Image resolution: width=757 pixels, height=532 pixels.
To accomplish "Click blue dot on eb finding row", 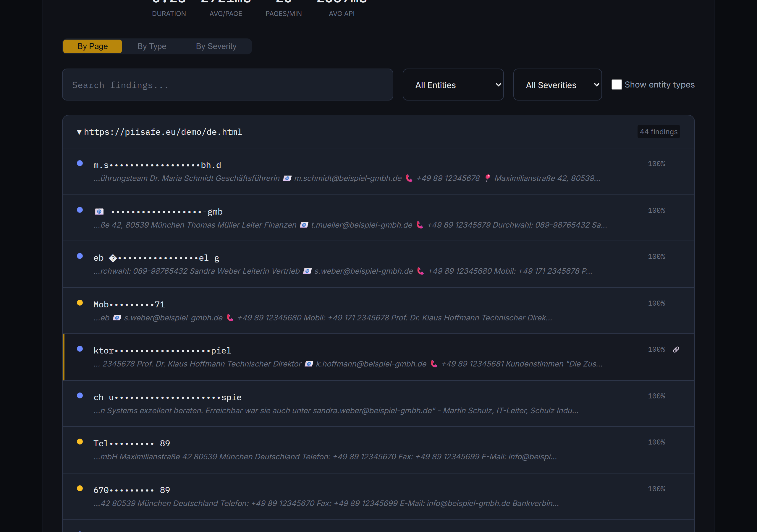I will 80,256.
